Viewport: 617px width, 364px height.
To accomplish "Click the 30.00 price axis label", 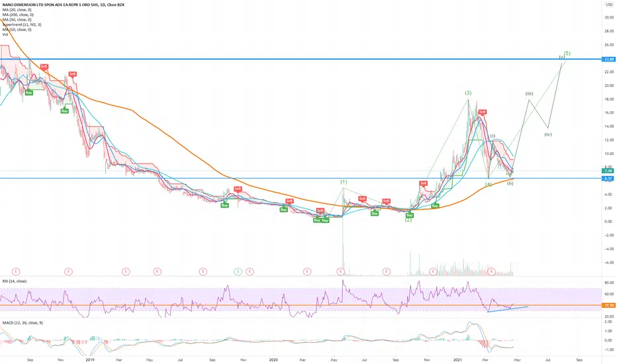I will point(609,17).
